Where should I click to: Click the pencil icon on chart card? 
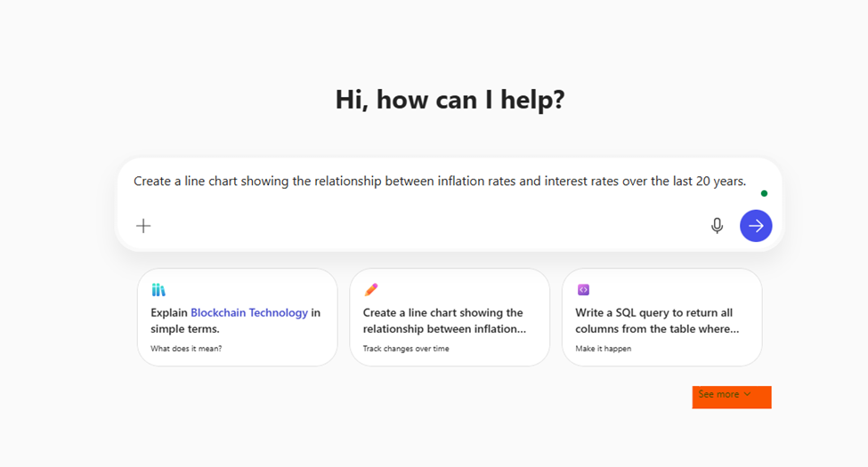pos(370,290)
